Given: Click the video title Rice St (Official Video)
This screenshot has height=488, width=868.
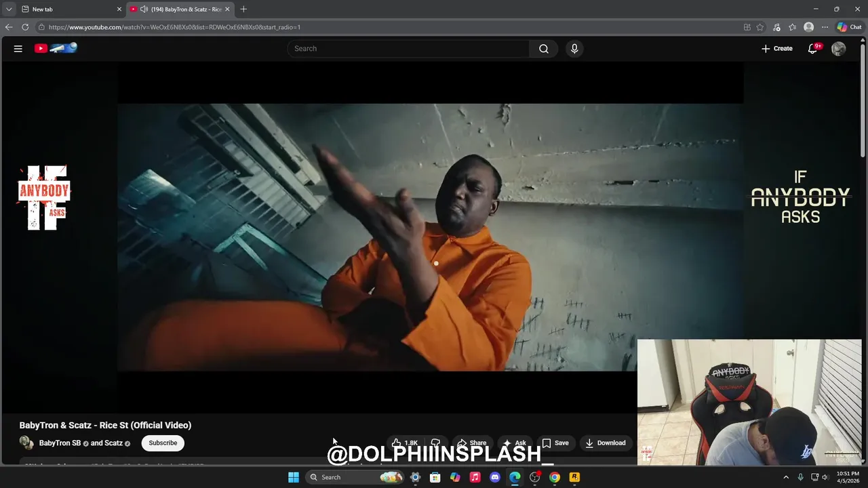Looking at the screenshot, I should [105, 426].
